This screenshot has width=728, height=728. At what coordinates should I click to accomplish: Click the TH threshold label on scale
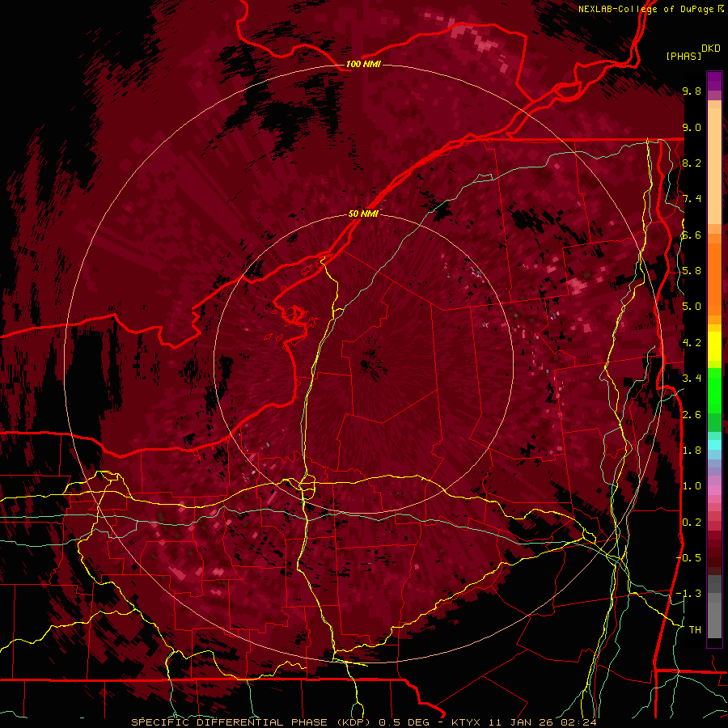coord(695,629)
